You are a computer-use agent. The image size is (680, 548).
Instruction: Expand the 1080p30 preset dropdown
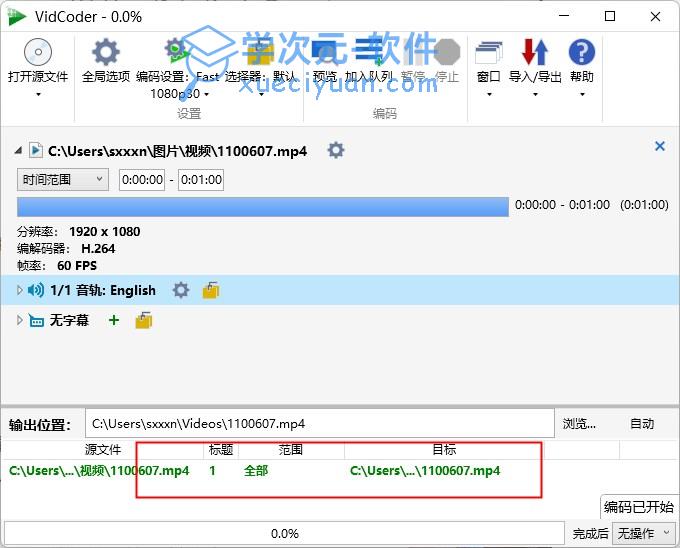pyautogui.click(x=206, y=94)
